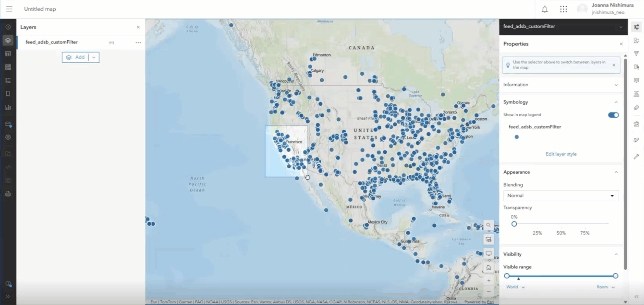Screen dimensions: 644x305
Task: Open the Styles icon in right toolbar
Action: pos(636,40)
